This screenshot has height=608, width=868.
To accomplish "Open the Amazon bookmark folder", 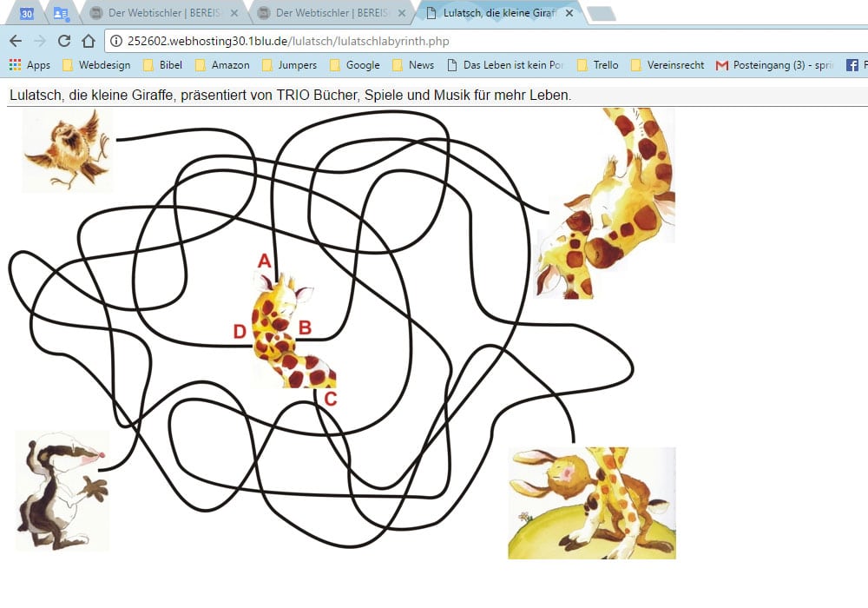I will point(222,65).
